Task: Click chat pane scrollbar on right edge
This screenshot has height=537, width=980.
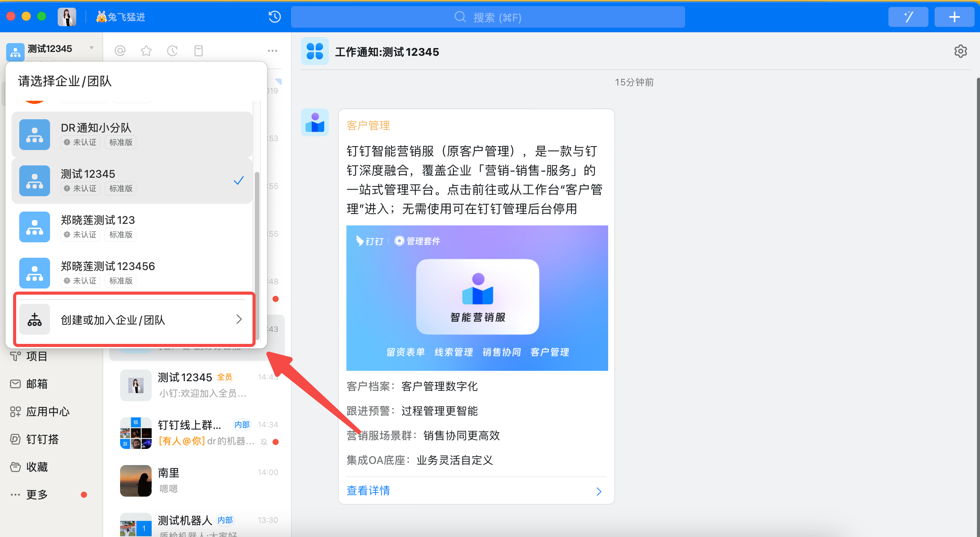Action: [978, 307]
